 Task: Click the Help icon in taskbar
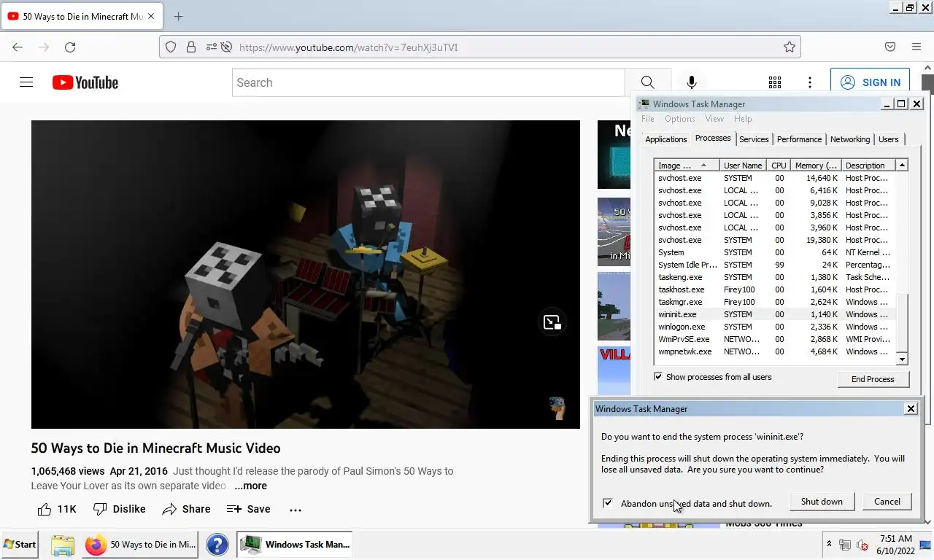pos(217,545)
